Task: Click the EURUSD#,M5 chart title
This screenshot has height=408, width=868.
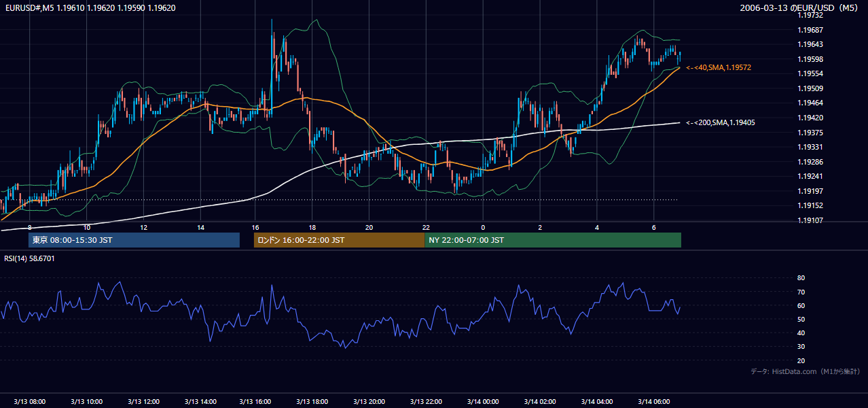Action: [x=90, y=8]
